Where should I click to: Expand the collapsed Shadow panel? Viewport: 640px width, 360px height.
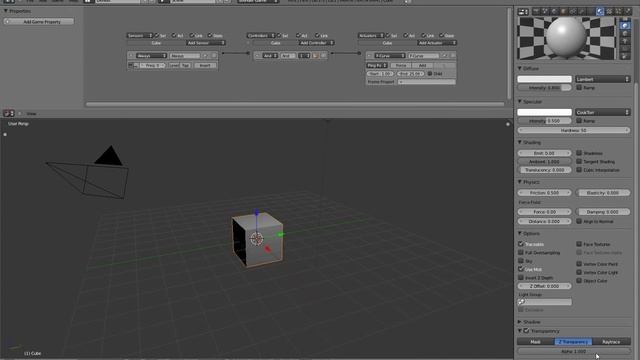[529, 322]
